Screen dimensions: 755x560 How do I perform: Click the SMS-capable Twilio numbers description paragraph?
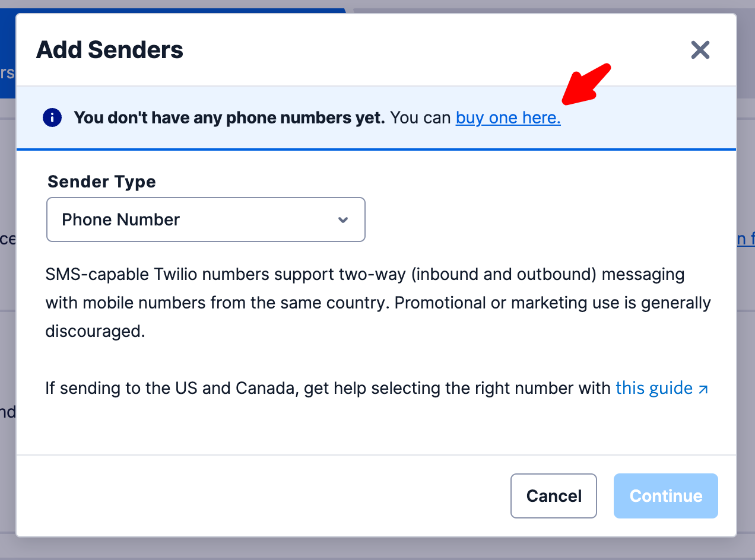[377, 303]
